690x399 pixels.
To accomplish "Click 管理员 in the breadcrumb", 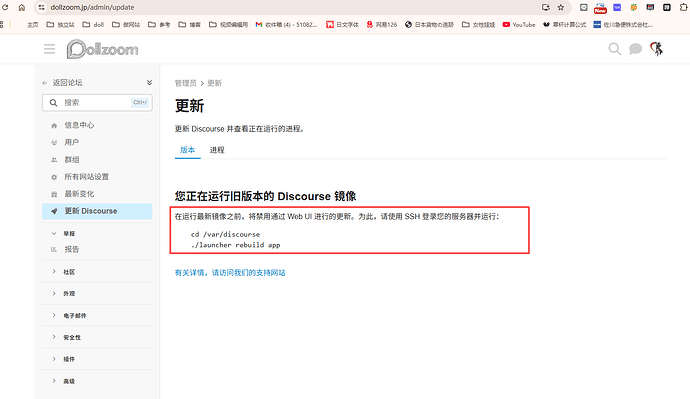I will (x=185, y=83).
